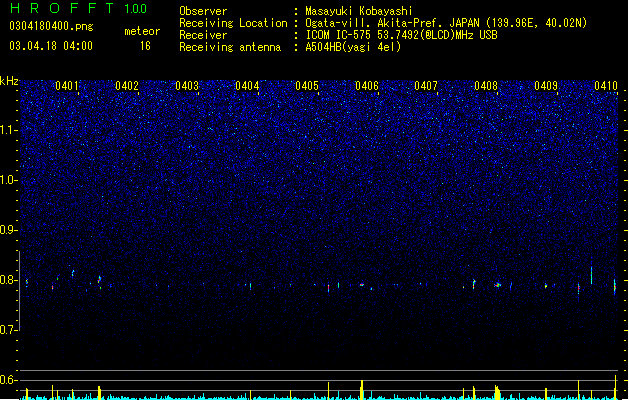Viewport: 629px width, 400px height.
Task: Click the 1.1 kHz axis label
Action: [x=9, y=130]
